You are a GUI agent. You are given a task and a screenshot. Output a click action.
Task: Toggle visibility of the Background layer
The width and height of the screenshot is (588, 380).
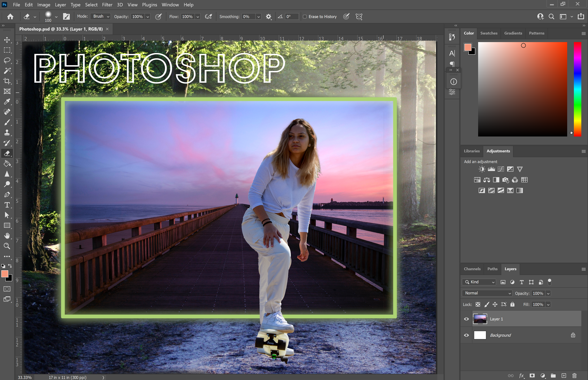click(x=466, y=335)
